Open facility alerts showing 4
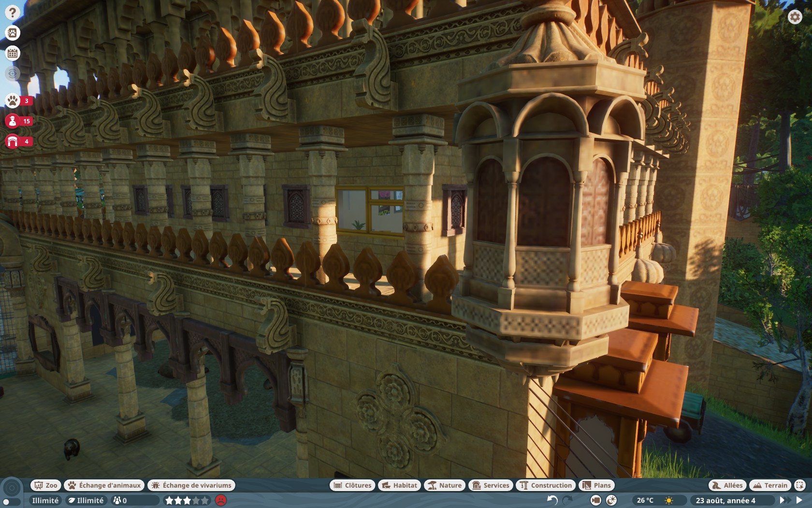 (19, 141)
